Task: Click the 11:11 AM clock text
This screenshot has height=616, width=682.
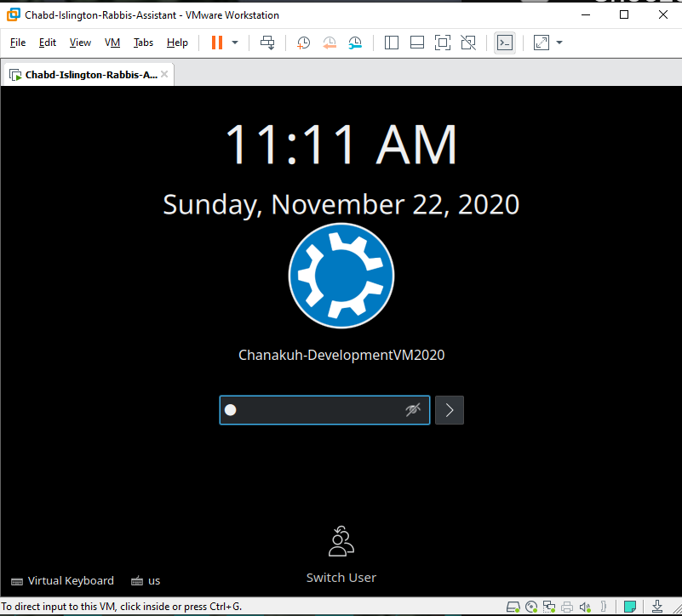Action: [341, 144]
